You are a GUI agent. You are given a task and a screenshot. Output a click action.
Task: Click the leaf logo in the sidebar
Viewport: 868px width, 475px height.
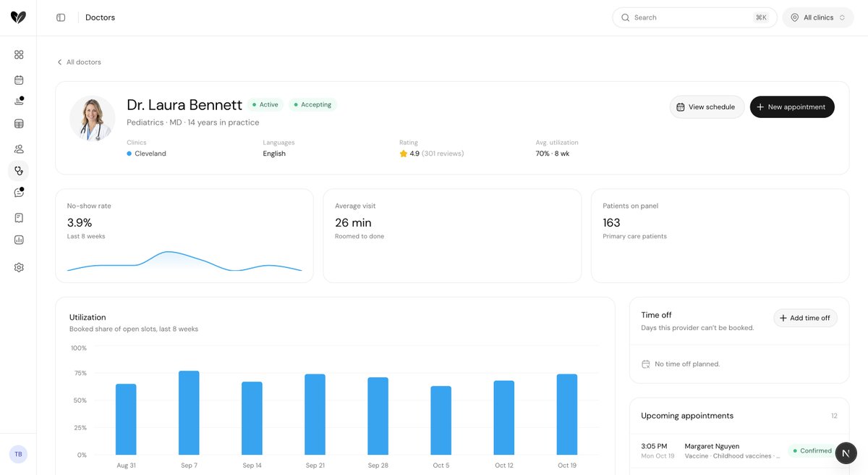point(18,17)
